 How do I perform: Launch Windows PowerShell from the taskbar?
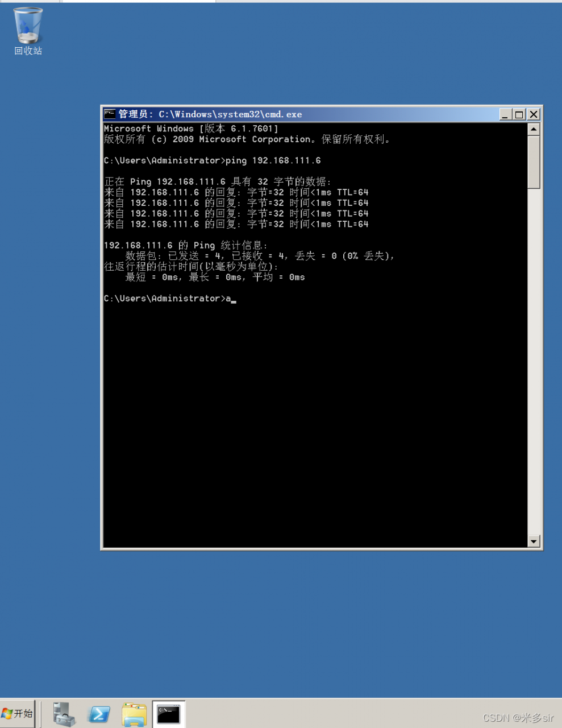(x=99, y=714)
